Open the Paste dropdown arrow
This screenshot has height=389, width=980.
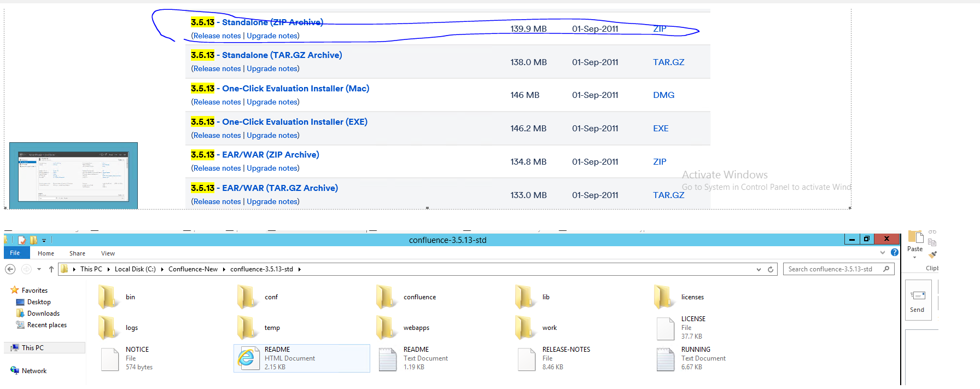pyautogui.click(x=914, y=257)
